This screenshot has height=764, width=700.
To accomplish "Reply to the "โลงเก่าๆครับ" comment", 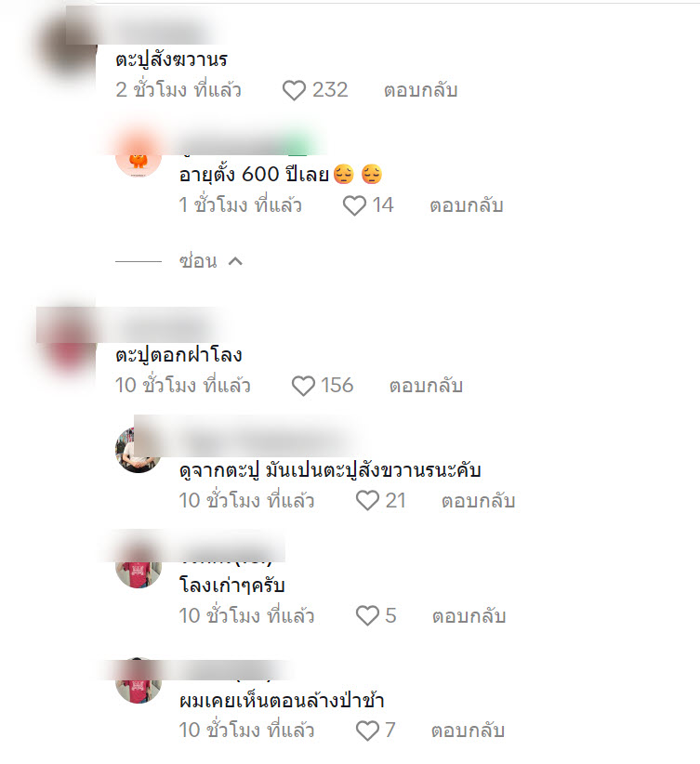I will (x=469, y=616).
